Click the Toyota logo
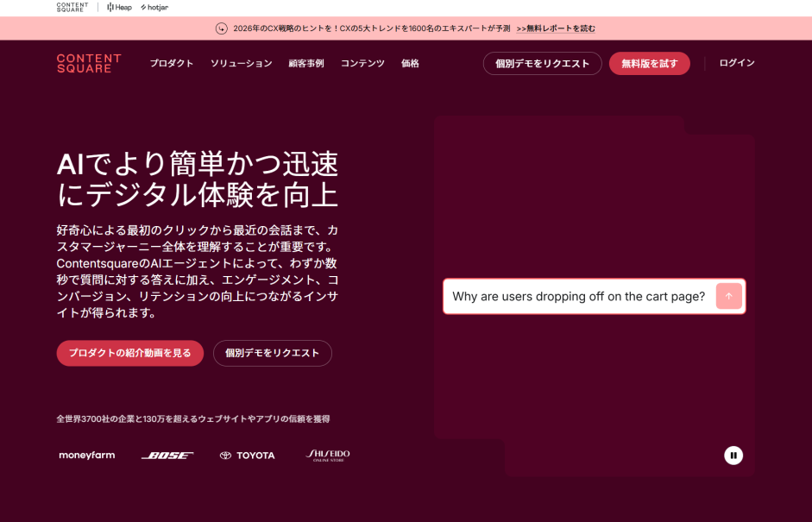812x522 pixels. point(247,456)
